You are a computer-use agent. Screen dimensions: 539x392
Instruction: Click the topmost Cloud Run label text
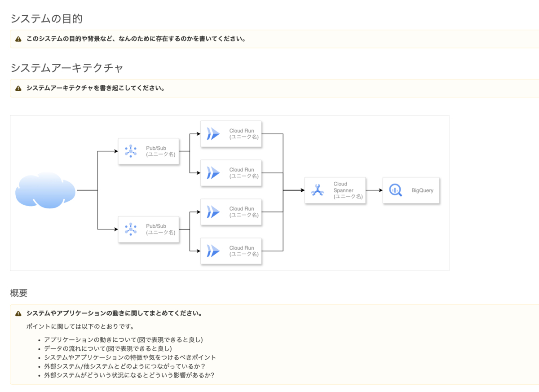244,134
